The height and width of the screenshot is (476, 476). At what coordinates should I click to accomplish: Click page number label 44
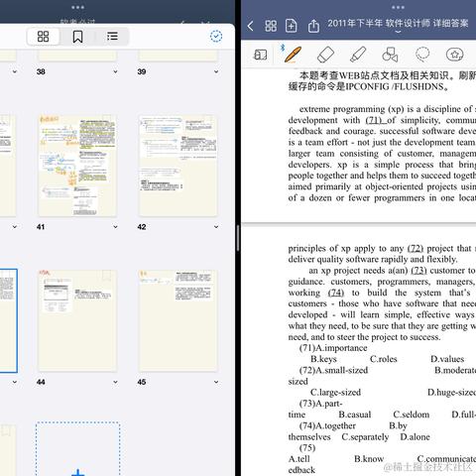(x=41, y=382)
